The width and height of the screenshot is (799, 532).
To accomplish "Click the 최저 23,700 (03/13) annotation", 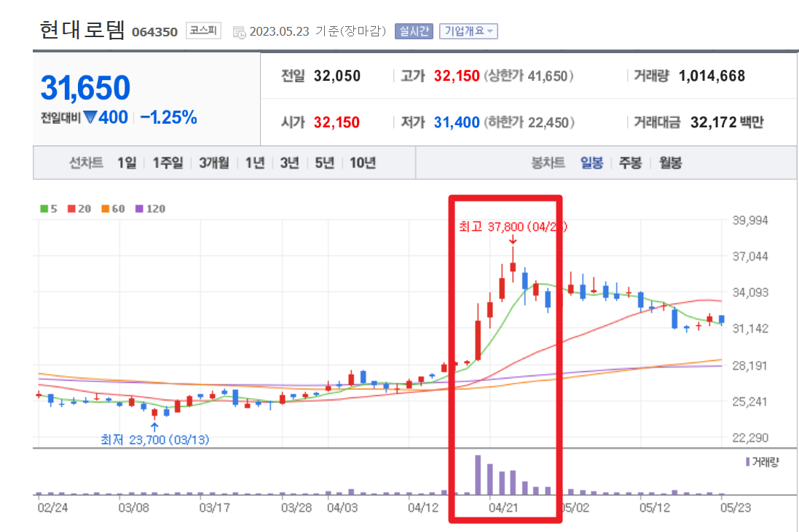I will 155,440.
